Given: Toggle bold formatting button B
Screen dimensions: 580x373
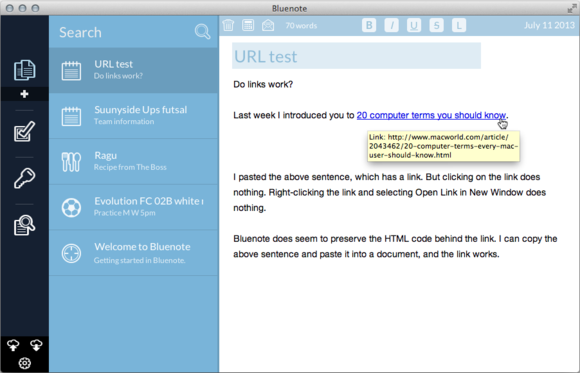Looking at the screenshot, I should (369, 25).
